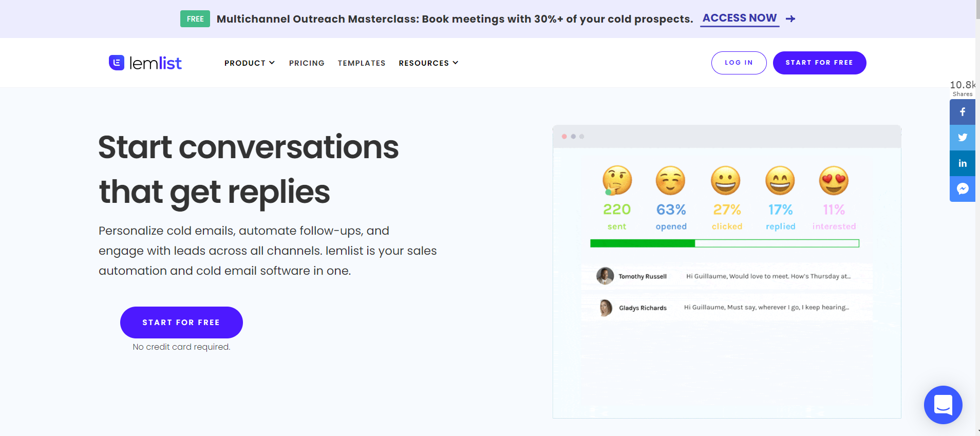Share on LinkedIn icon
The height and width of the screenshot is (436, 980).
point(963,163)
